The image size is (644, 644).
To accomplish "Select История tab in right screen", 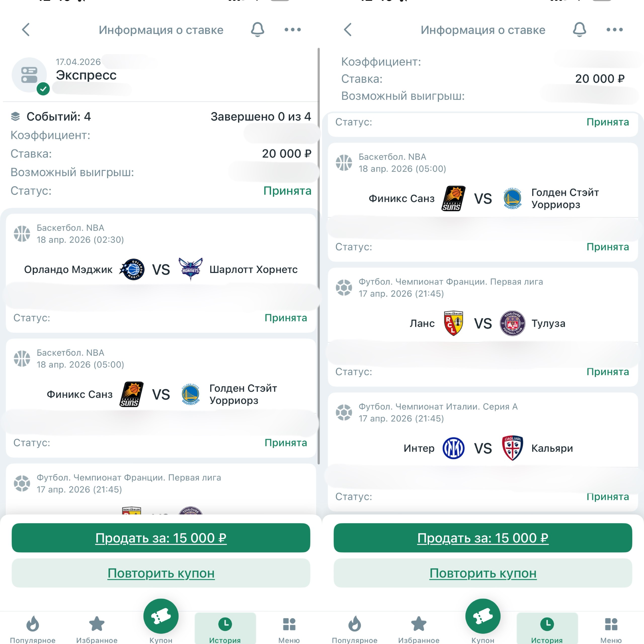I will [x=547, y=629].
